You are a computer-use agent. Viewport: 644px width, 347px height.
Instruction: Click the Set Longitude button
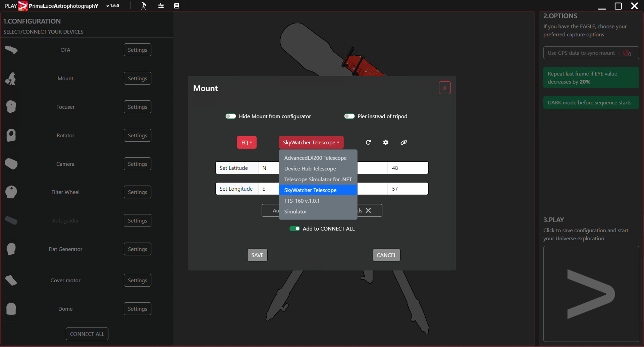coord(237,189)
